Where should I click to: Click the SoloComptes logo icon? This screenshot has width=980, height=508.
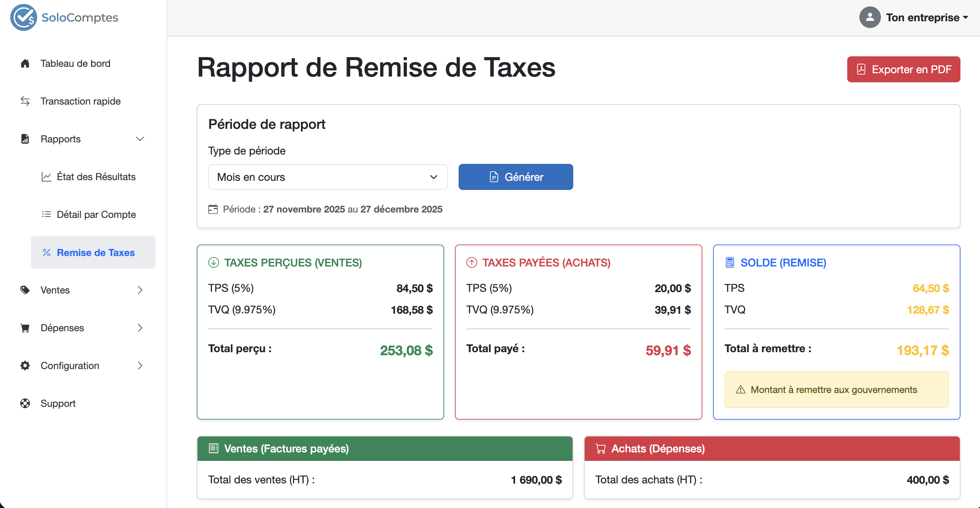point(24,18)
